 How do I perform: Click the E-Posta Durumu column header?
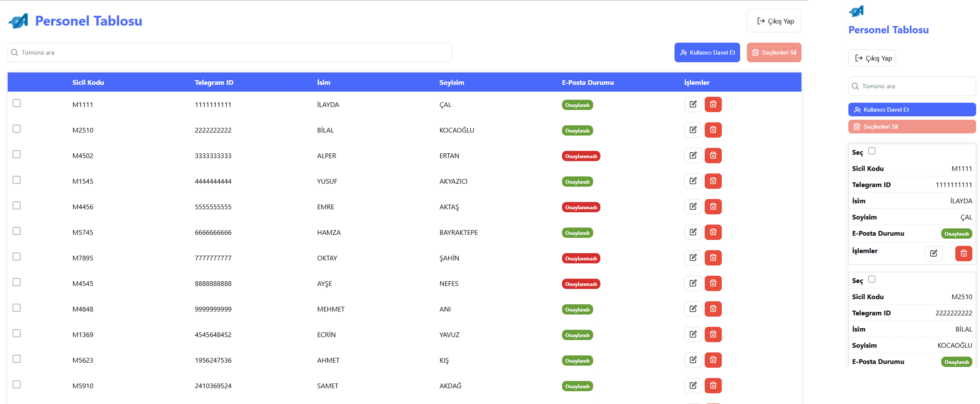point(587,82)
